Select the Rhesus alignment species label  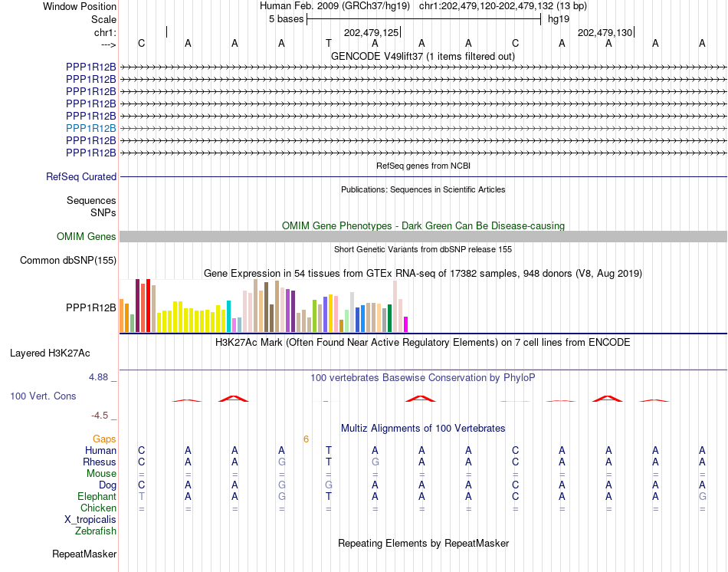coord(100,462)
